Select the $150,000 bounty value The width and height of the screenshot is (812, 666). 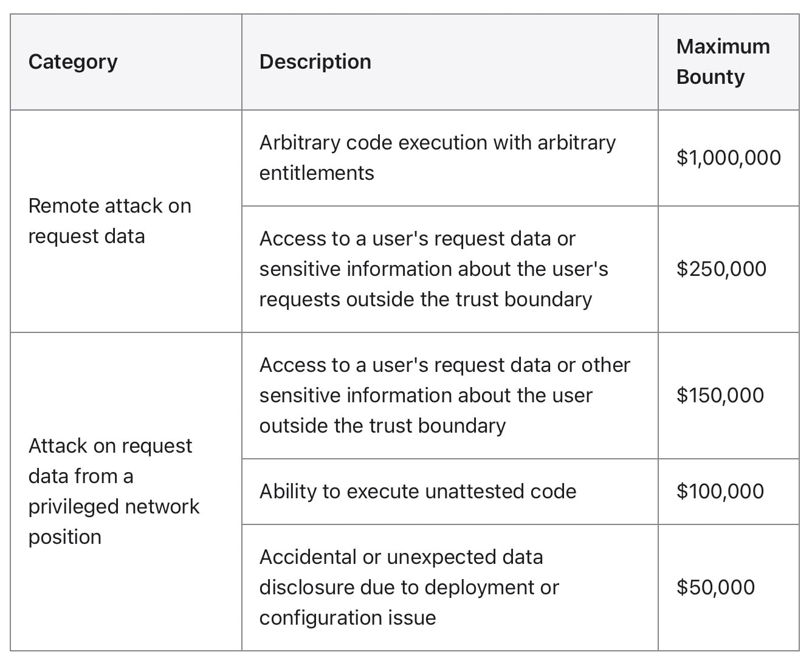720,396
